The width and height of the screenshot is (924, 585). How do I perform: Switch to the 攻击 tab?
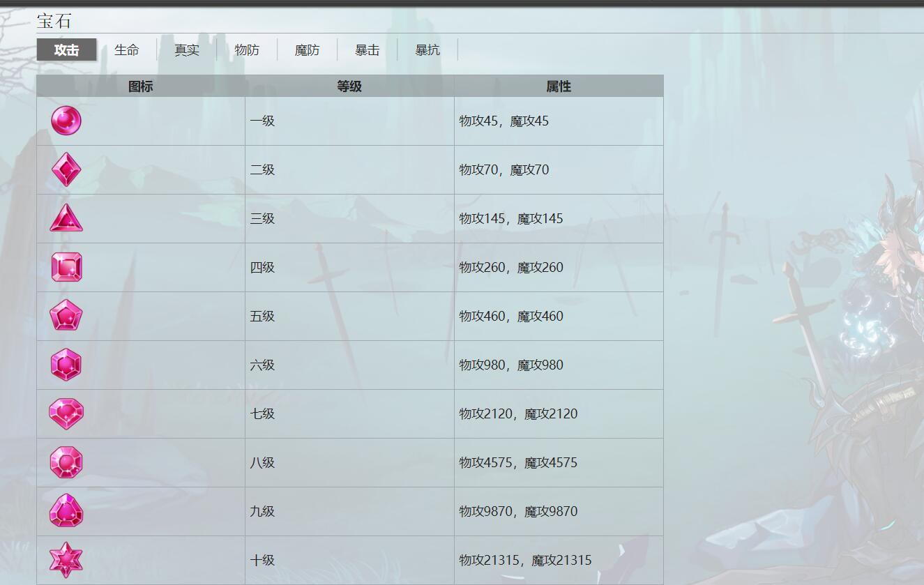coord(66,50)
